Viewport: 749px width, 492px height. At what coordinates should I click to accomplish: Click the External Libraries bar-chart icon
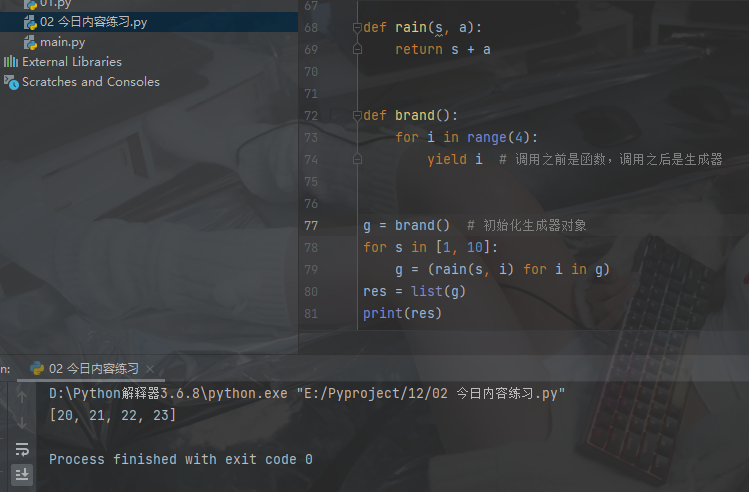11,62
